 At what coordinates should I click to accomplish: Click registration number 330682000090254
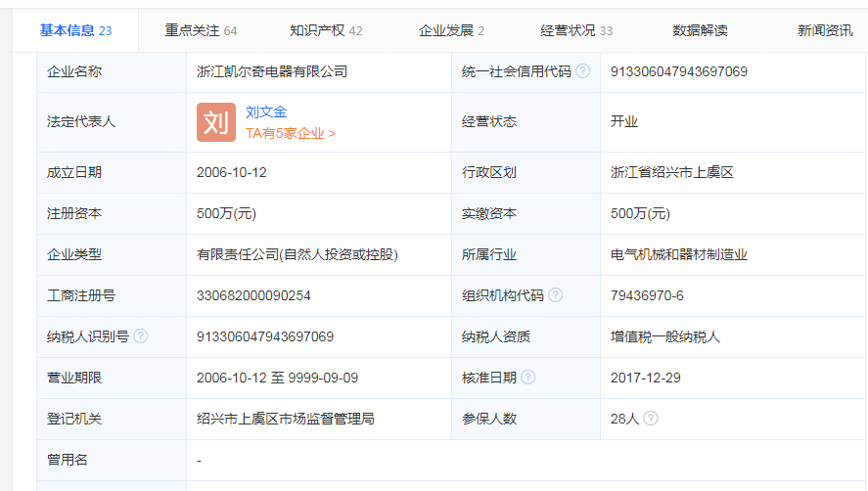(x=253, y=295)
